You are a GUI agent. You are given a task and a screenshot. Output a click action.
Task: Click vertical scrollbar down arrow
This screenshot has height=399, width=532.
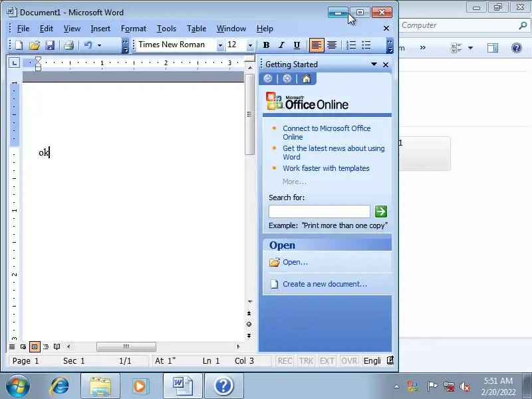click(250, 301)
